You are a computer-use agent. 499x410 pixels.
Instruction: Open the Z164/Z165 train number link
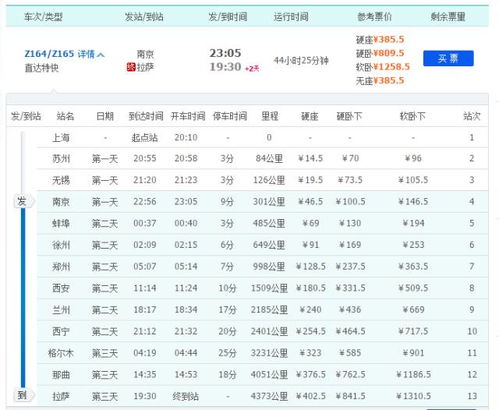pyautogui.click(x=49, y=54)
